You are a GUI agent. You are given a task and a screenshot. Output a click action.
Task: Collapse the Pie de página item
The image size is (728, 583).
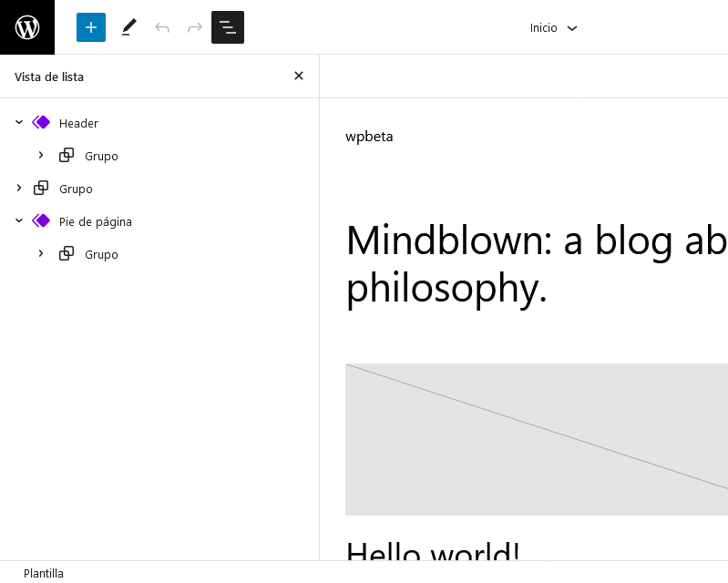19,221
